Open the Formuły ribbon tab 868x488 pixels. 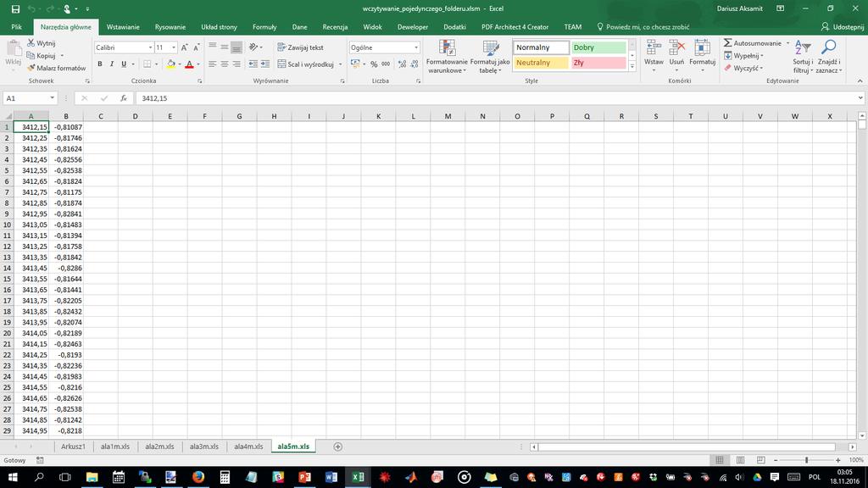(264, 26)
